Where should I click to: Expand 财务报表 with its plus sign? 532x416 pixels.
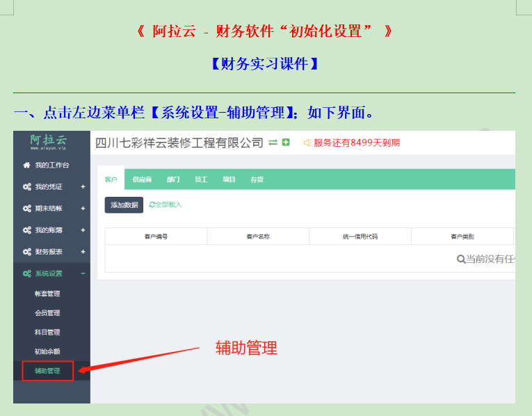coord(83,252)
